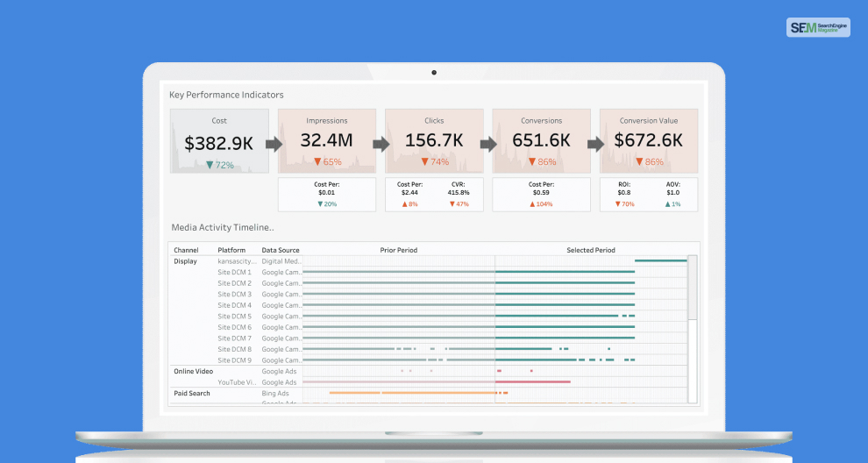Click the Site DCM 6 platform row

point(235,327)
